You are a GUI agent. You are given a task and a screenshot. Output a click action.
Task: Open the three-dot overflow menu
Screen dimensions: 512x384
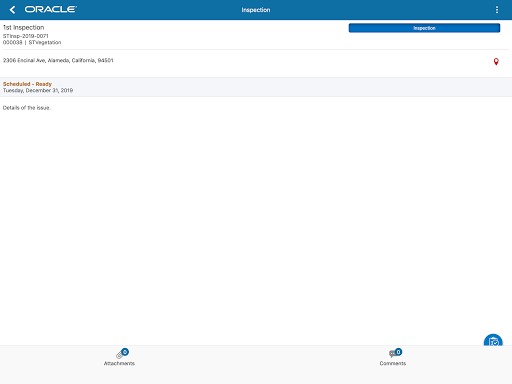pos(497,10)
